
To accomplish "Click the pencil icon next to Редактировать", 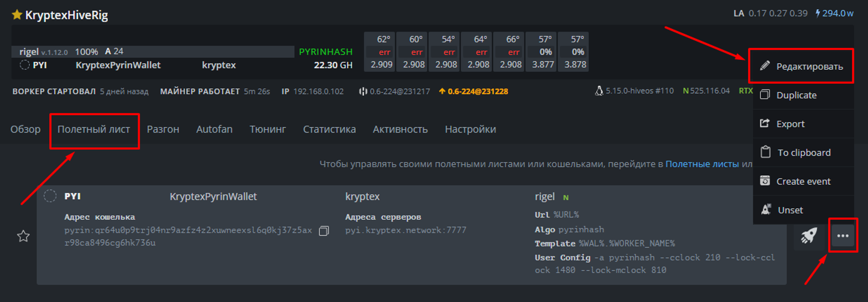I will [765, 66].
